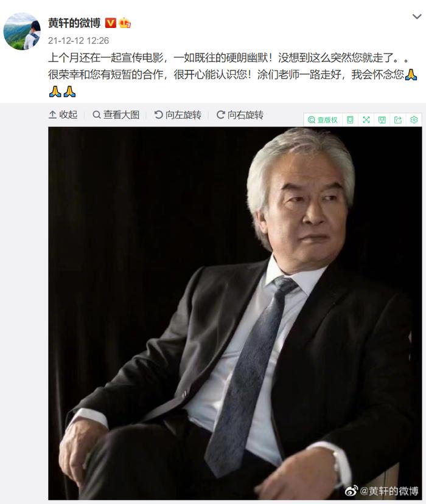Open the 黄轩的微博 username link
The height and width of the screenshot is (504, 426).
[x=74, y=23]
